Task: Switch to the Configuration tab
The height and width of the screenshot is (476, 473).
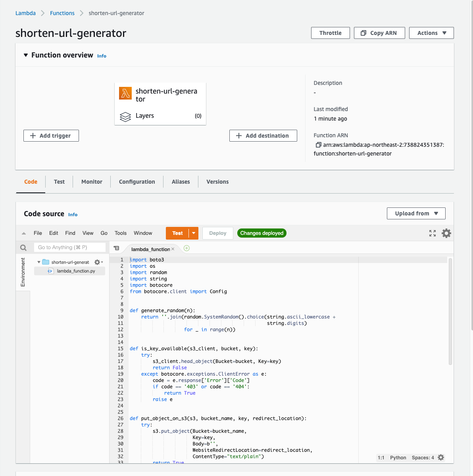Action: point(137,182)
